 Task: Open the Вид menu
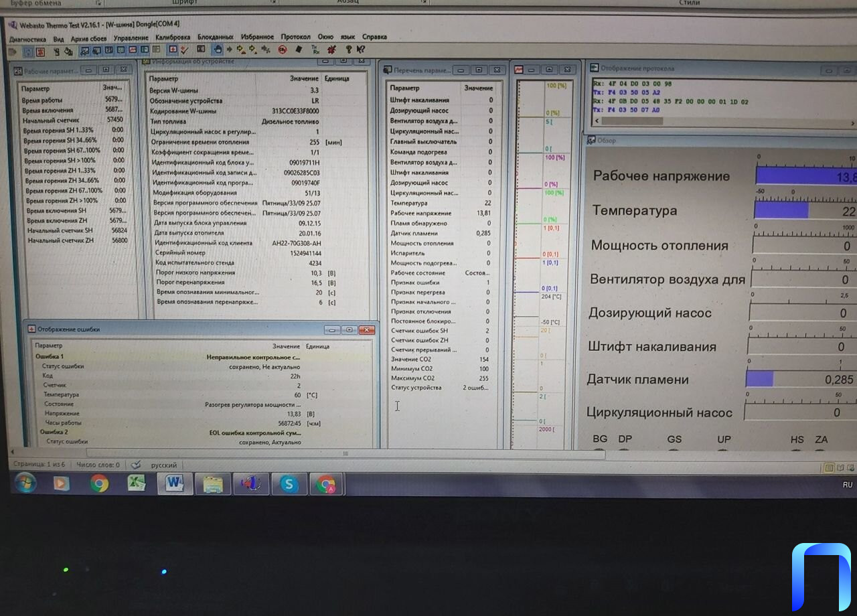59,39
